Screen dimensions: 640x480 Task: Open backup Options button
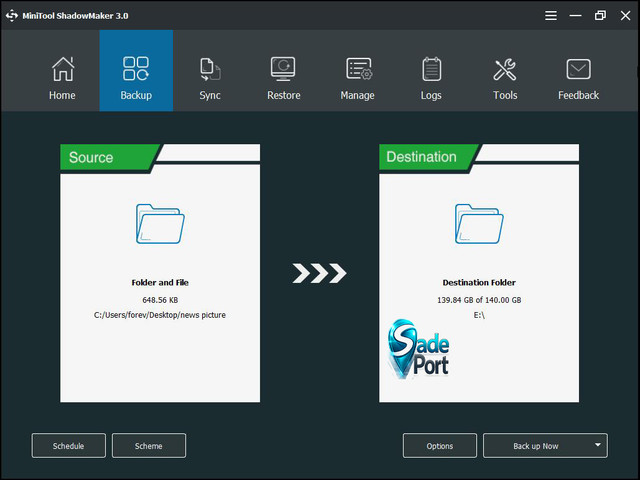click(x=440, y=446)
